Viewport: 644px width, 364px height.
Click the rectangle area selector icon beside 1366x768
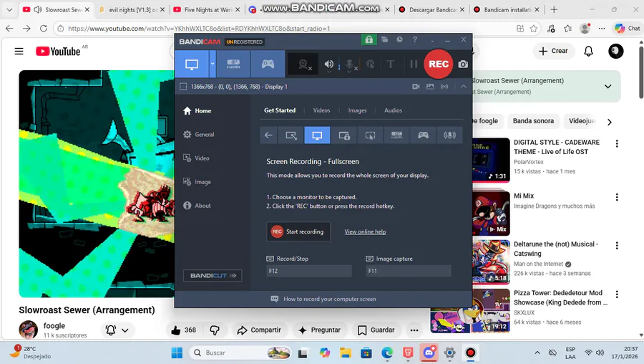183,87
